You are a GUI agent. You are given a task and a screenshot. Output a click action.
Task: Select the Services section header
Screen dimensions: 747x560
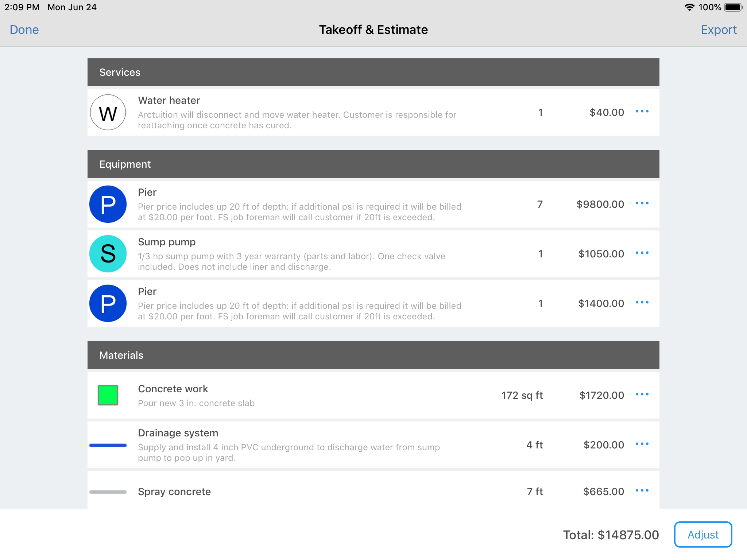tap(373, 72)
